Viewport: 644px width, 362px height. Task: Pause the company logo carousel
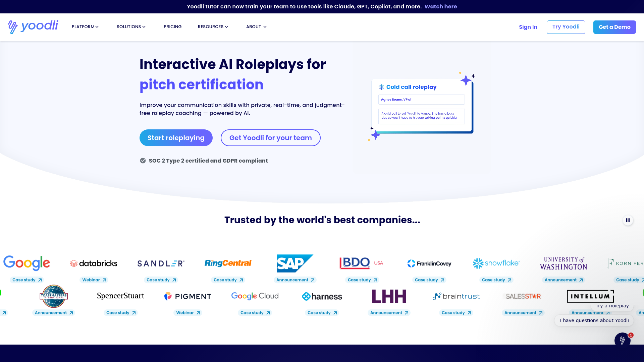[628, 220]
